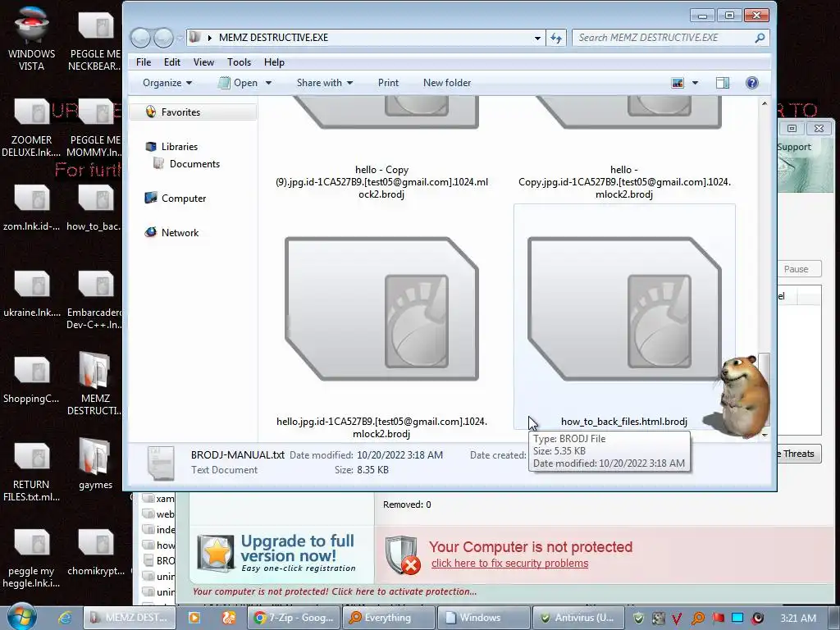Open peggle my heggle desktop icon
Screen dimensions: 840x630
(x=32, y=559)
